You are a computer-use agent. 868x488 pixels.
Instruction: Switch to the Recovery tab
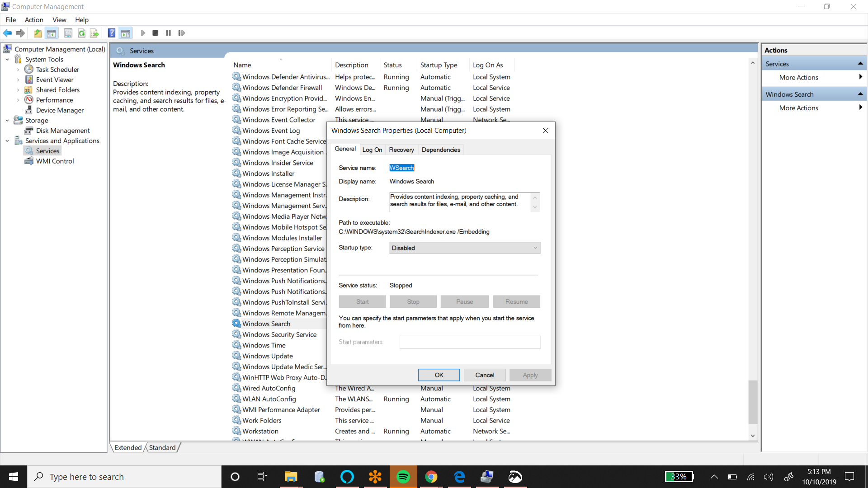click(x=401, y=150)
